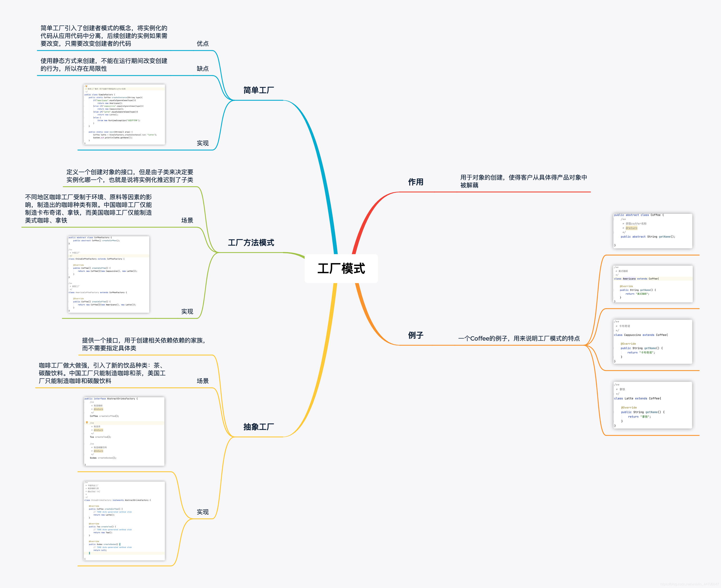Viewport: 721px width, 588px height.
Task: Click the 场景 label under 工厂方法模式
Action: 187,220
